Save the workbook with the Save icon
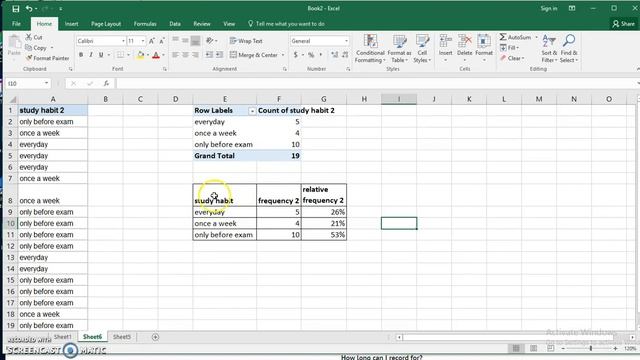The image size is (640, 360). pyautogui.click(x=16, y=9)
